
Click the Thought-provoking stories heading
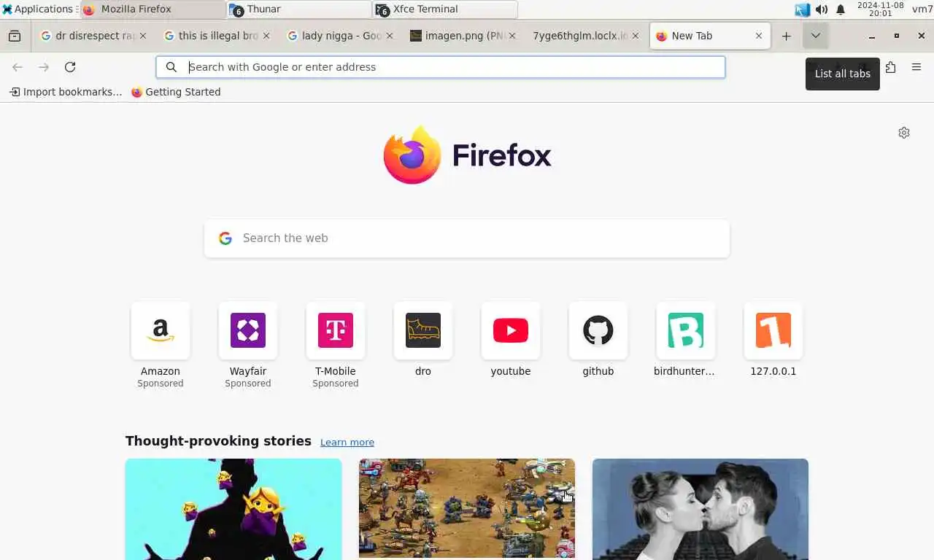pos(218,441)
